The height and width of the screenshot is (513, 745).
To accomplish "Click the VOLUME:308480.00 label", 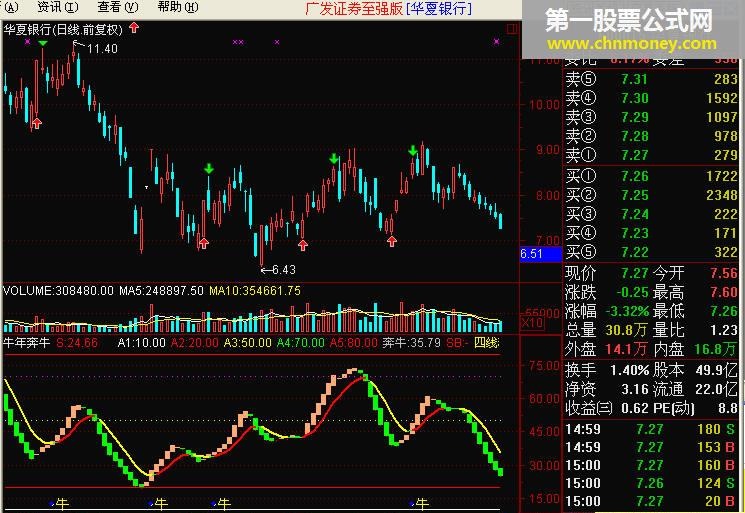I will pyautogui.click(x=58, y=291).
